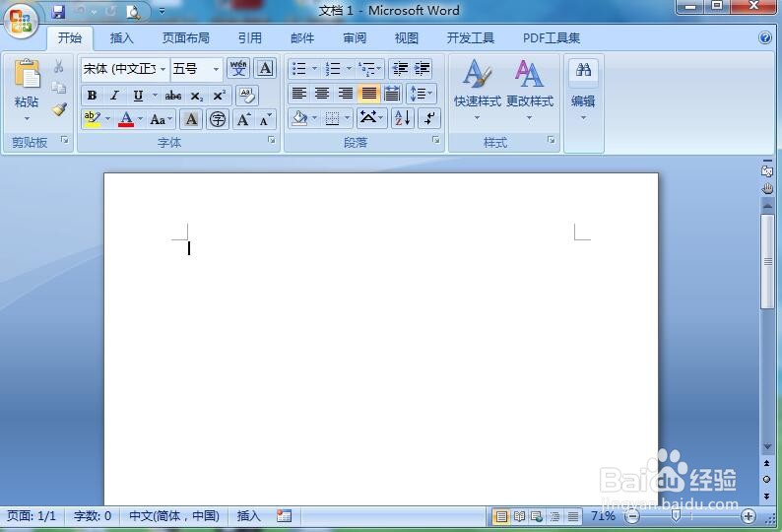This screenshot has height=532, width=782.
Task: Open the bullets list dropdown arrow
Action: [x=314, y=68]
